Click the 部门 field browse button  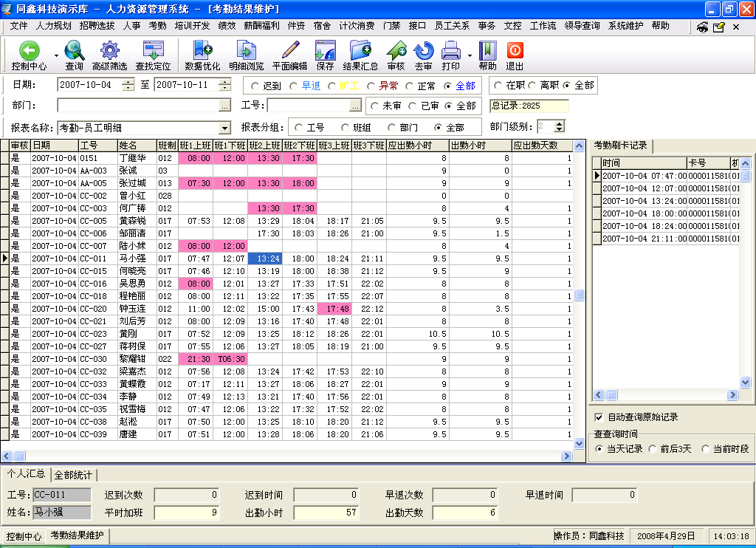[224, 106]
